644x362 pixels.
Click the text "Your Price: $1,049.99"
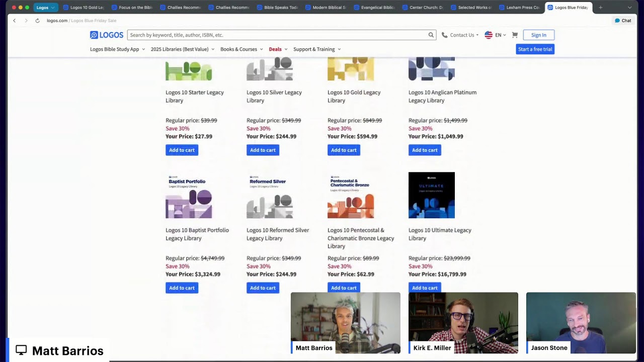[x=436, y=136]
